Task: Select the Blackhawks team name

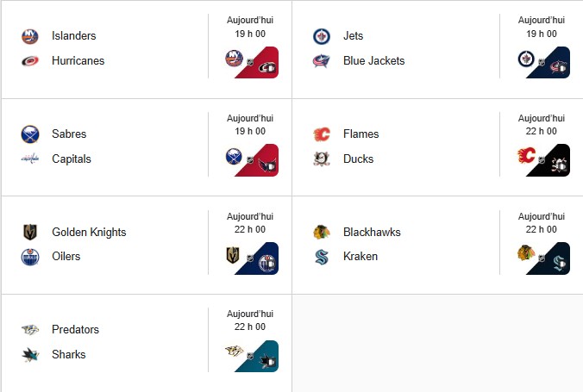Action: 373,233
